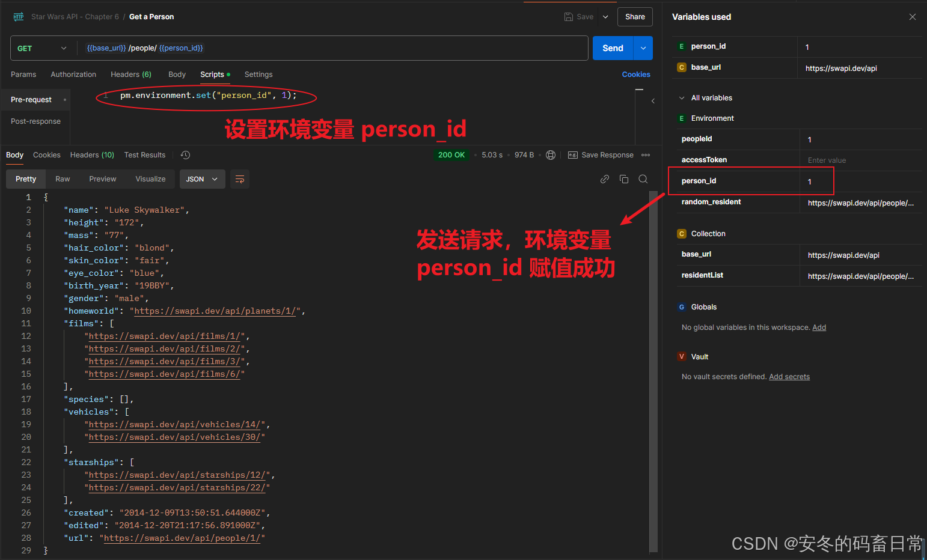
Task: Click the random_resident variable value
Action: pyautogui.click(x=861, y=203)
